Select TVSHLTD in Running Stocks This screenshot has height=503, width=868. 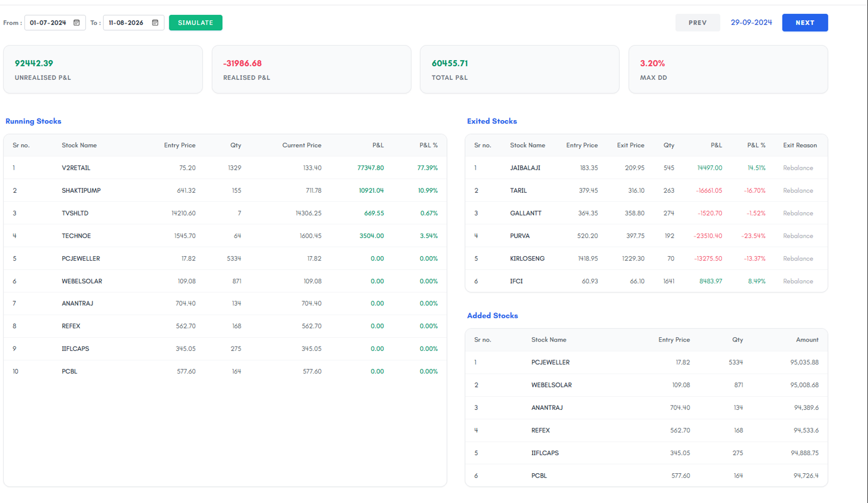[x=75, y=213]
